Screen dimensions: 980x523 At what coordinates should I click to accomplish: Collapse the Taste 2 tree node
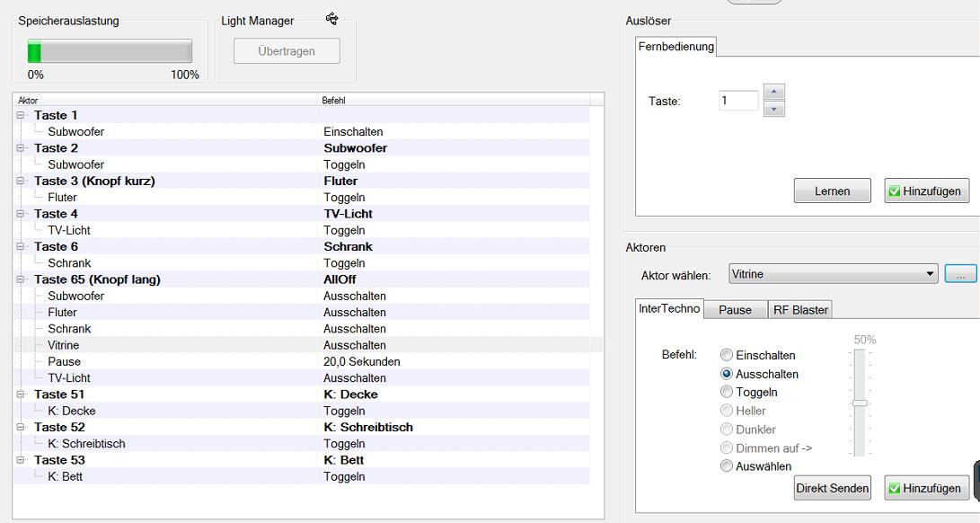(x=21, y=148)
